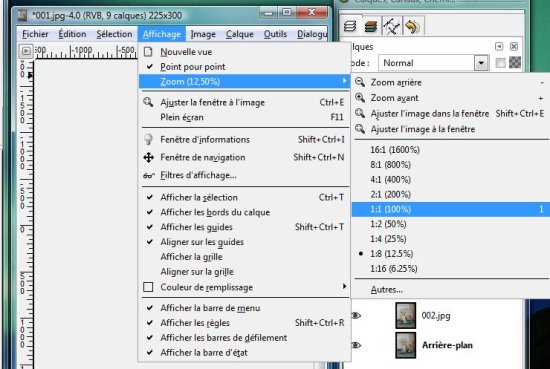Open the layers dock tab menu arrow button

[x=499, y=46]
